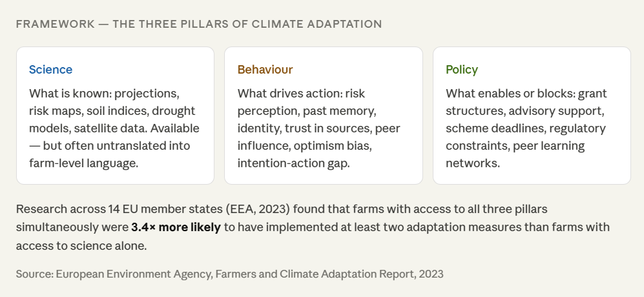Image resolution: width=644 pixels, height=297 pixels.
Task: Click the Source citation line at bottom
Action: 229,274
